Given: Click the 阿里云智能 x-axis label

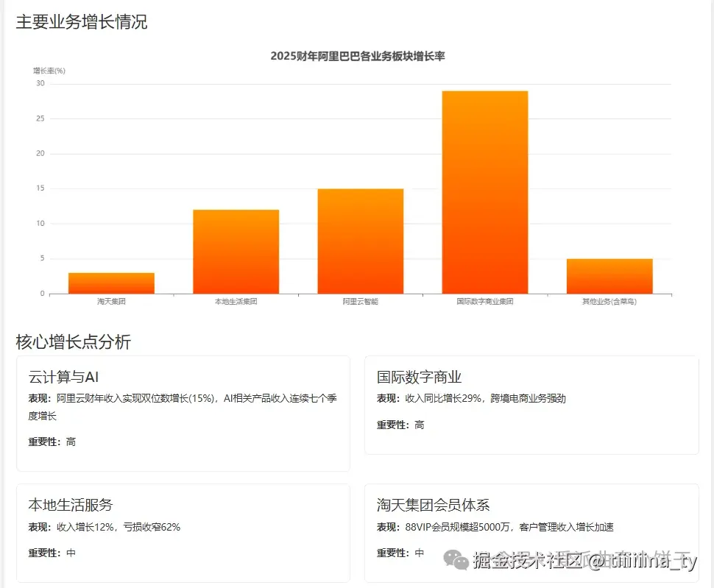Looking at the screenshot, I should point(360,301).
